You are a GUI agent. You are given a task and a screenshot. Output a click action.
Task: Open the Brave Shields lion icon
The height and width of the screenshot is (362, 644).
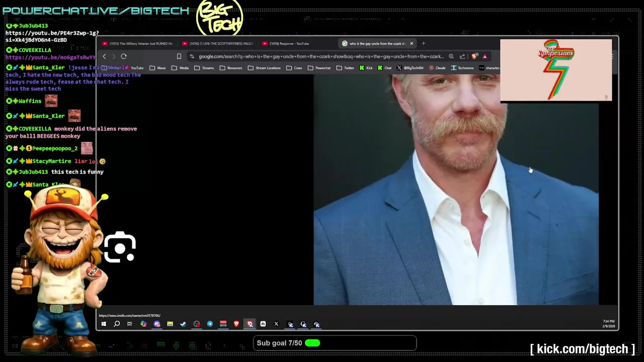pos(474,56)
